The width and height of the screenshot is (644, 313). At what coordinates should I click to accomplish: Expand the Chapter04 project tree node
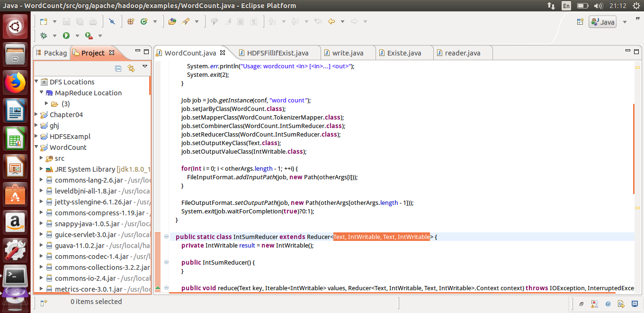(x=37, y=114)
